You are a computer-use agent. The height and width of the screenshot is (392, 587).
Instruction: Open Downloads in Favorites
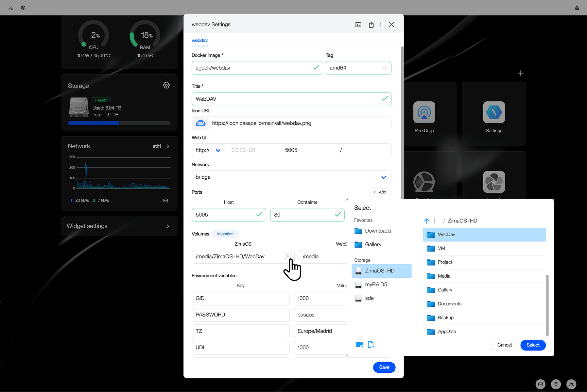373,231
